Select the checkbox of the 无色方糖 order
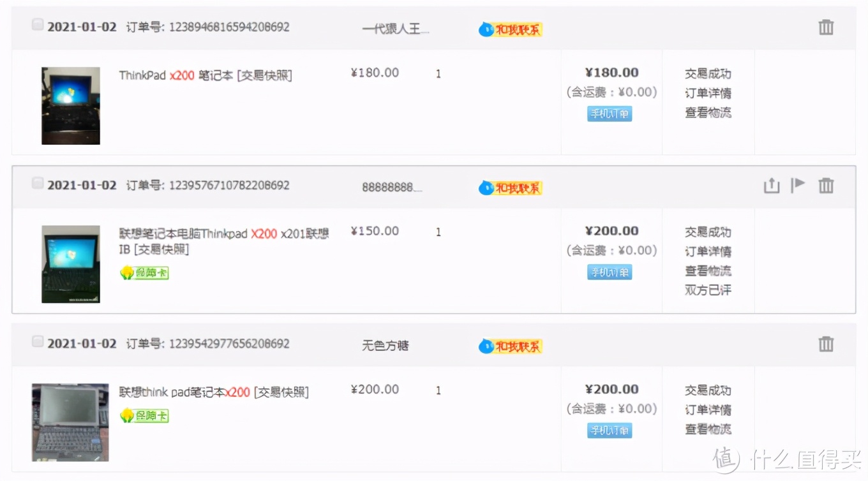Viewport: 868px width, 481px height. pos(37,341)
